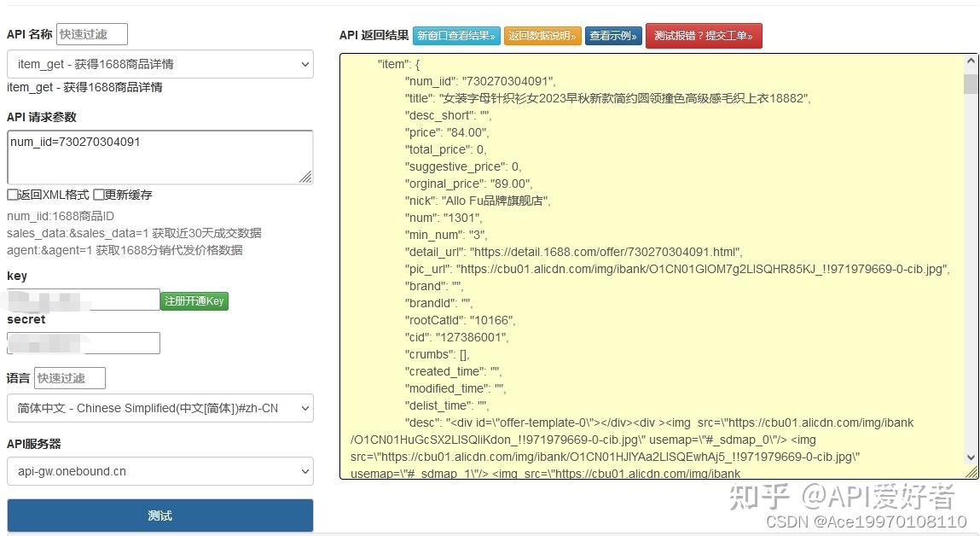Click the key input field
This screenshot has height=536, width=980.
(83, 300)
